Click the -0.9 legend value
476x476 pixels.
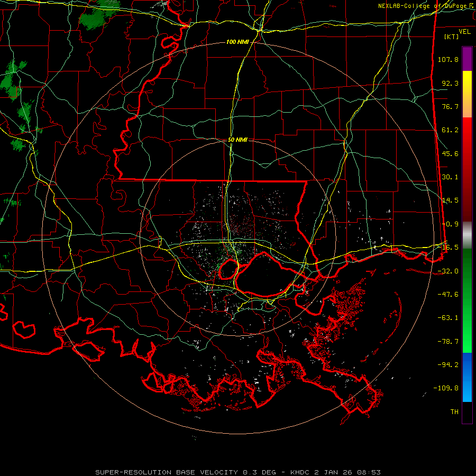[450, 224]
